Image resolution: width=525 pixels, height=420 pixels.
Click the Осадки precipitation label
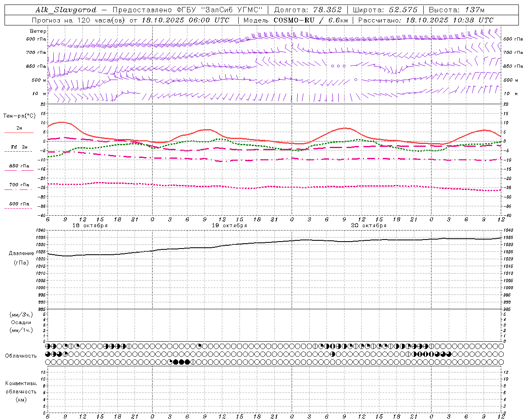pyautogui.click(x=21, y=322)
